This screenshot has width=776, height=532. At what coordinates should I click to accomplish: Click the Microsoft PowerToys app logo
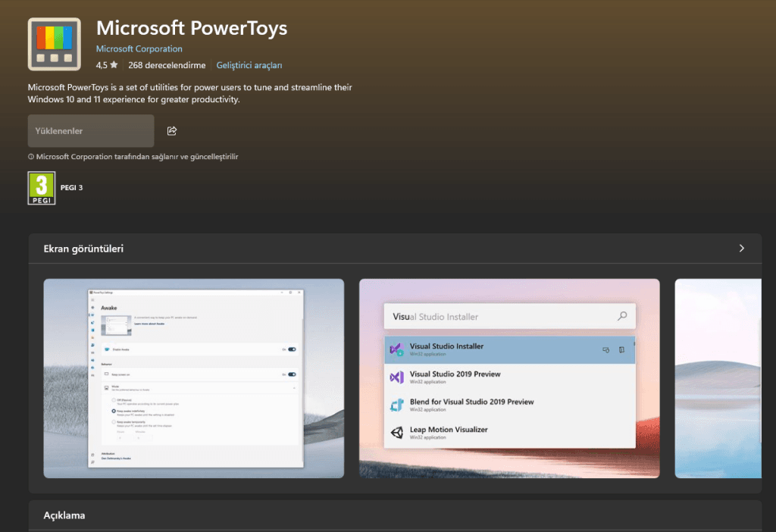tap(55, 44)
